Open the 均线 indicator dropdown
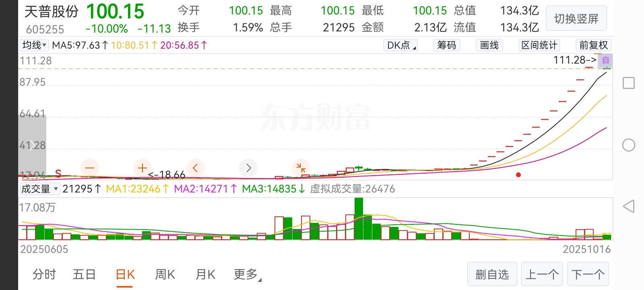This screenshot has width=644, height=290. pos(34,45)
